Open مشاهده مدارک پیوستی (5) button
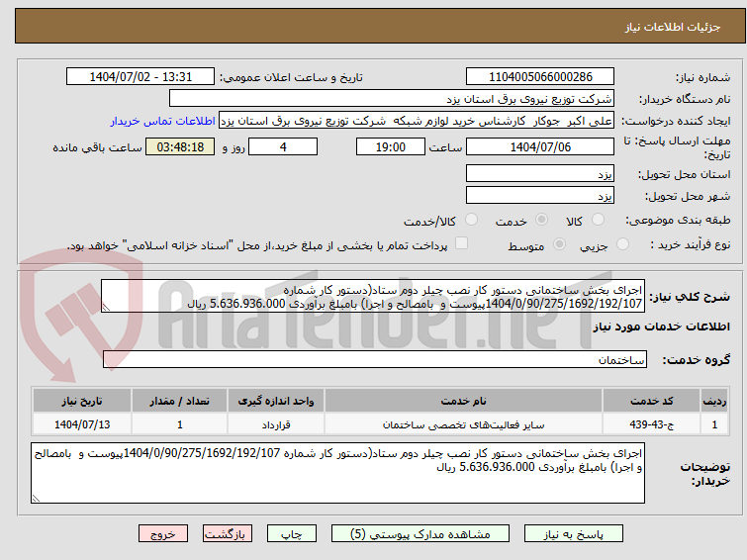Screen dimensions: 747x560 pos(420,534)
